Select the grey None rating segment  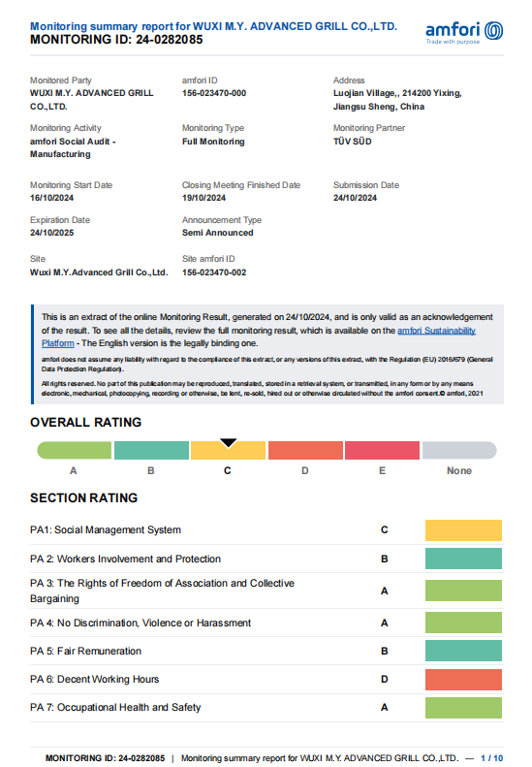(459, 450)
